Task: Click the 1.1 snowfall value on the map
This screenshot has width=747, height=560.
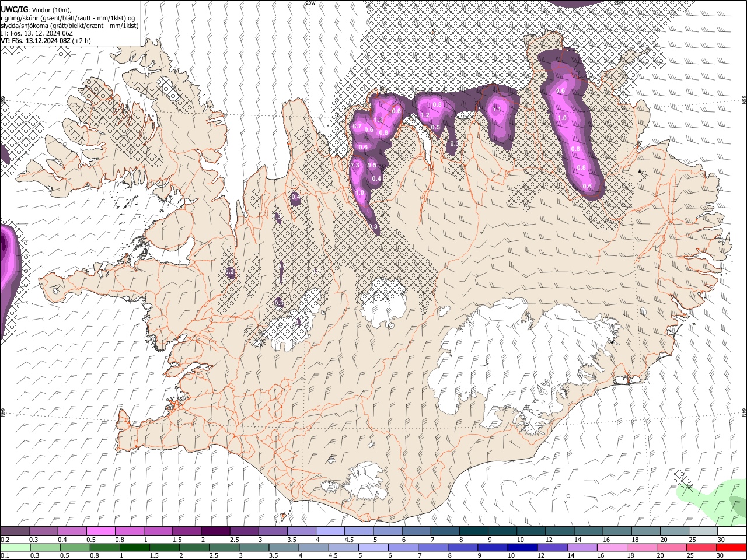Action: [x=497, y=109]
